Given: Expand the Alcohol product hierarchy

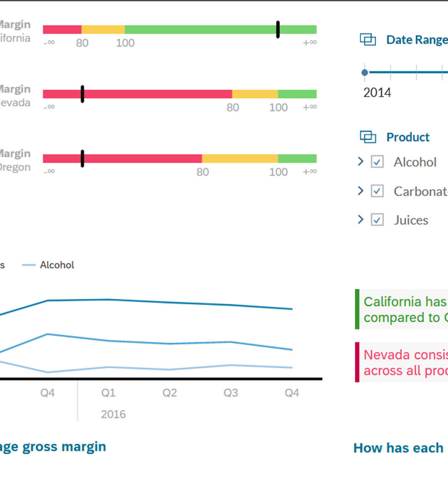Looking at the screenshot, I should [361, 162].
